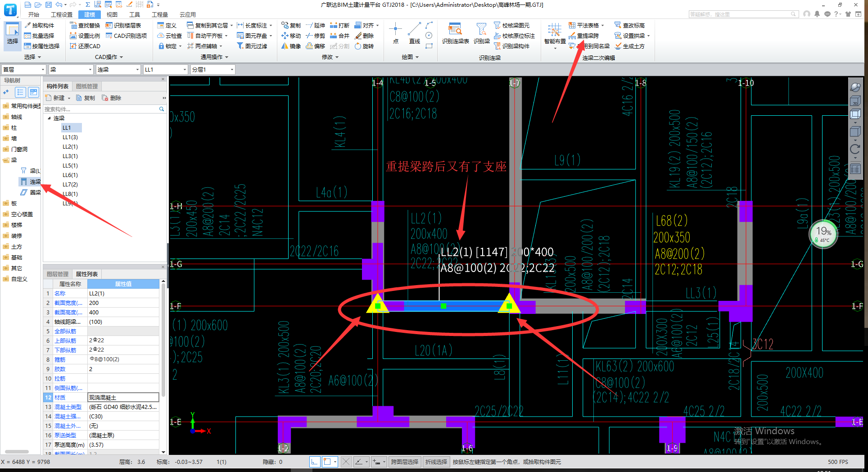Click the 材质 property value field
Viewport: 868px width, 472px height.
coord(123,397)
